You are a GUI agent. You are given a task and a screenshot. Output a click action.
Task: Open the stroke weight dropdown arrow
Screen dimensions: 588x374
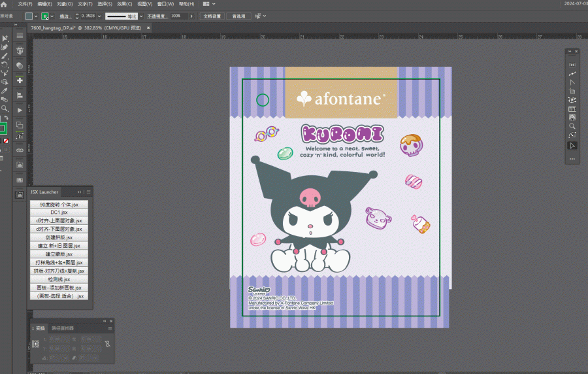(x=99, y=16)
